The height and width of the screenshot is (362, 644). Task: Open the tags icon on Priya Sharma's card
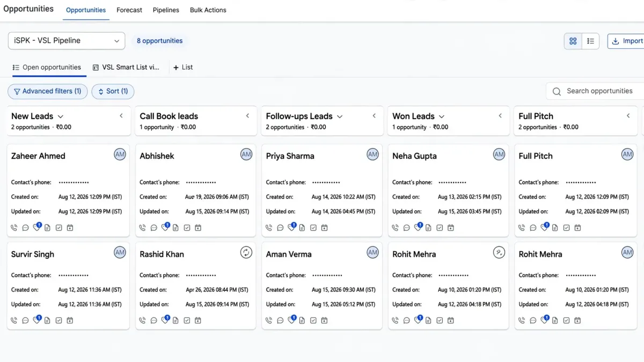(291, 227)
